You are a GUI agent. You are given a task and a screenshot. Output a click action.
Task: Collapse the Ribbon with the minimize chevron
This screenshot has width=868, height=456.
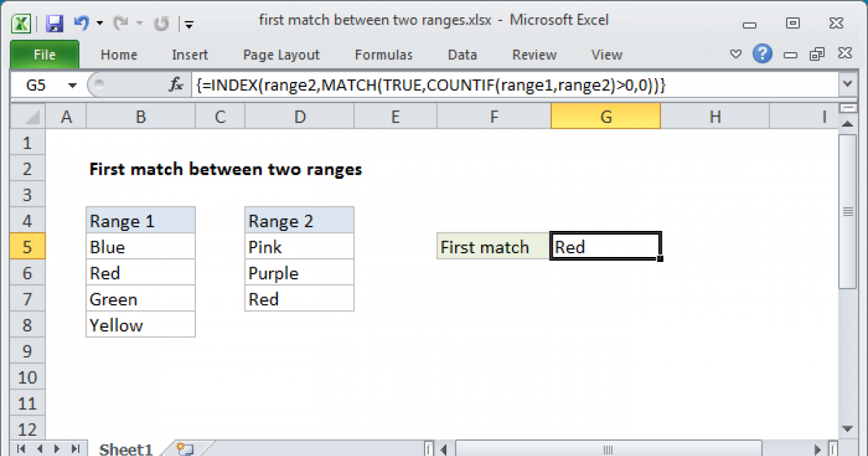click(x=736, y=54)
